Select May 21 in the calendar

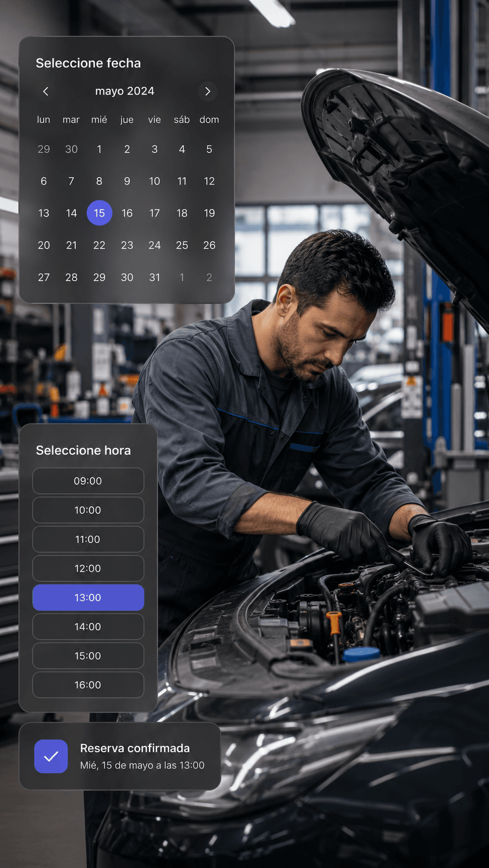pyautogui.click(x=71, y=245)
